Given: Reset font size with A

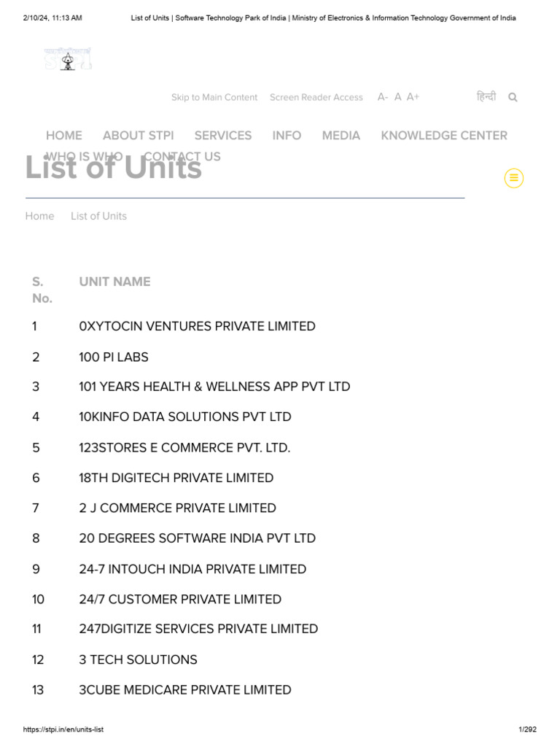Looking at the screenshot, I should click(397, 97).
